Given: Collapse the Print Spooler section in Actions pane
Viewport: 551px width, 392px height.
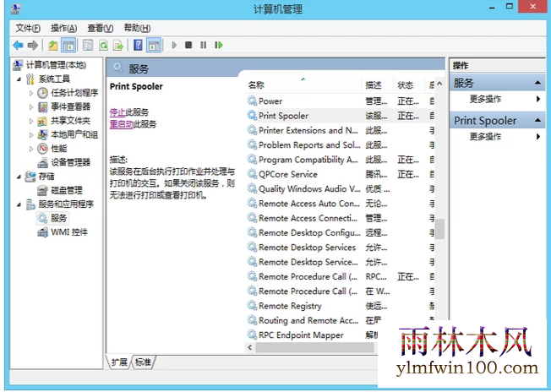Looking at the screenshot, I should pos(537,121).
